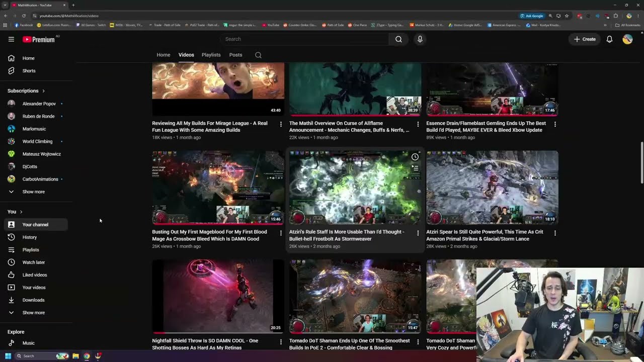
Task: Open options menu for Tornado DoT Shaman Smoothest video
Action: 418,342
